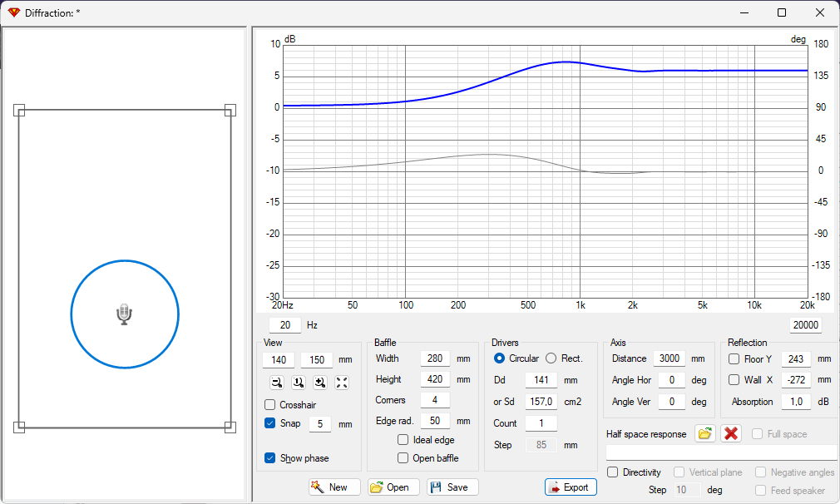
Task: Edit the Wall X value field
Action: [796, 380]
